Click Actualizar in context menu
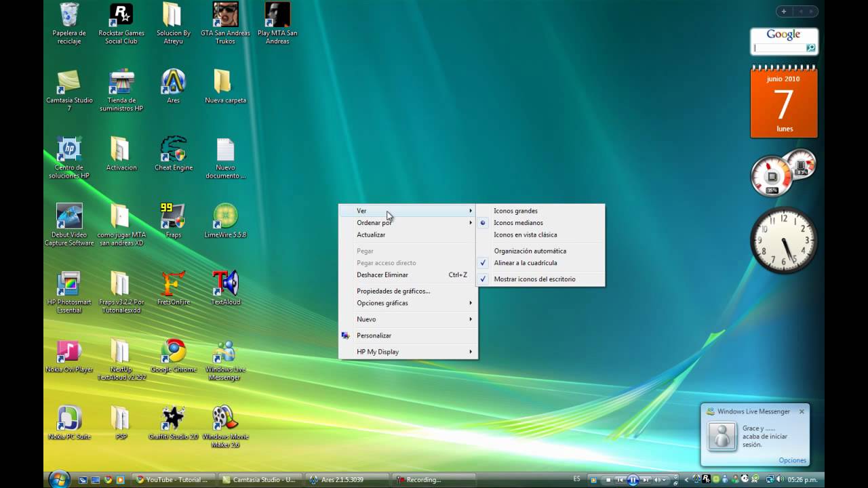 pos(408,235)
